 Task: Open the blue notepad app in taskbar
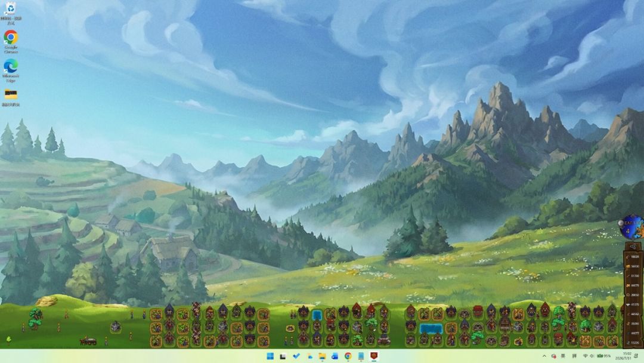tap(361, 356)
